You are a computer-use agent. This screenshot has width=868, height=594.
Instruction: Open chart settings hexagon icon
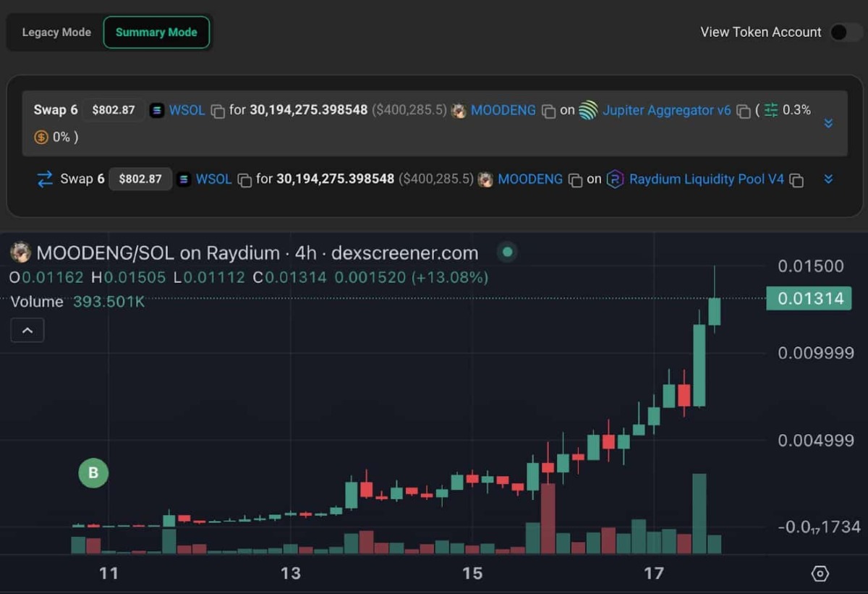tap(820, 574)
